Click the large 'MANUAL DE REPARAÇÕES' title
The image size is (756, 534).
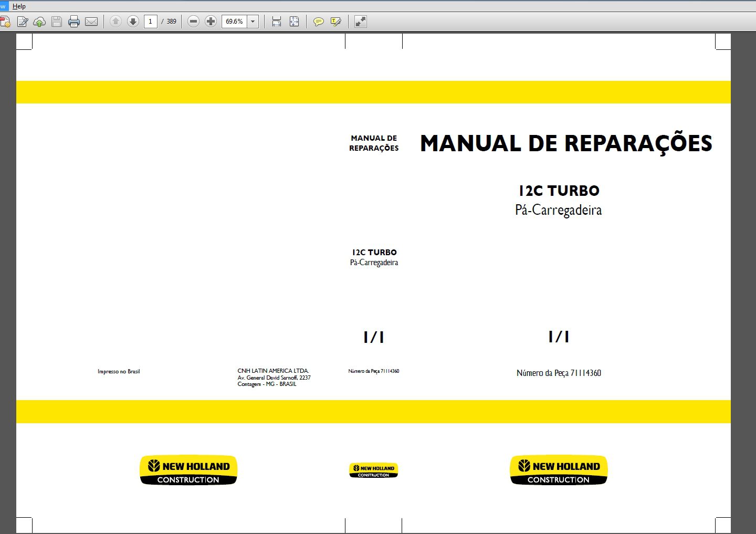(566, 143)
